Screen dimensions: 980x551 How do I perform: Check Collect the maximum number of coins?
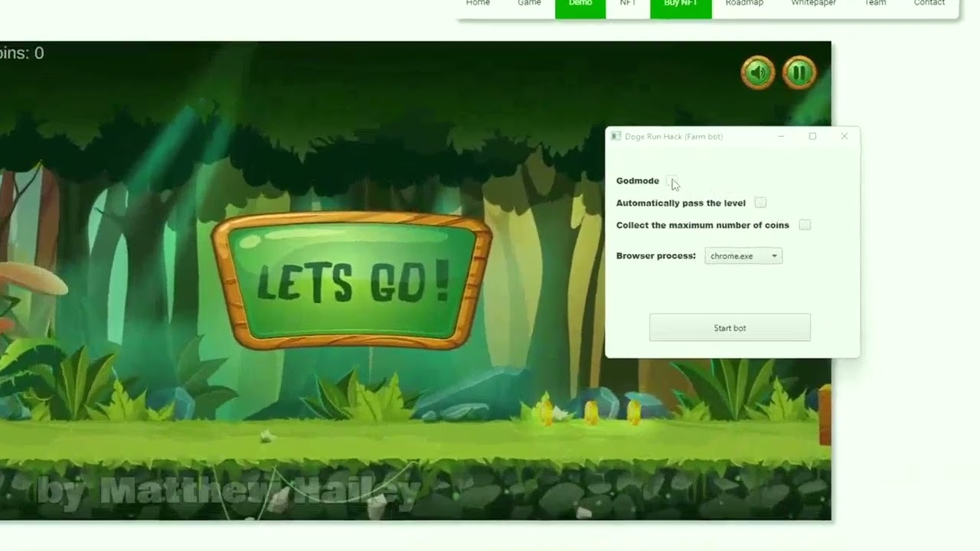click(805, 225)
